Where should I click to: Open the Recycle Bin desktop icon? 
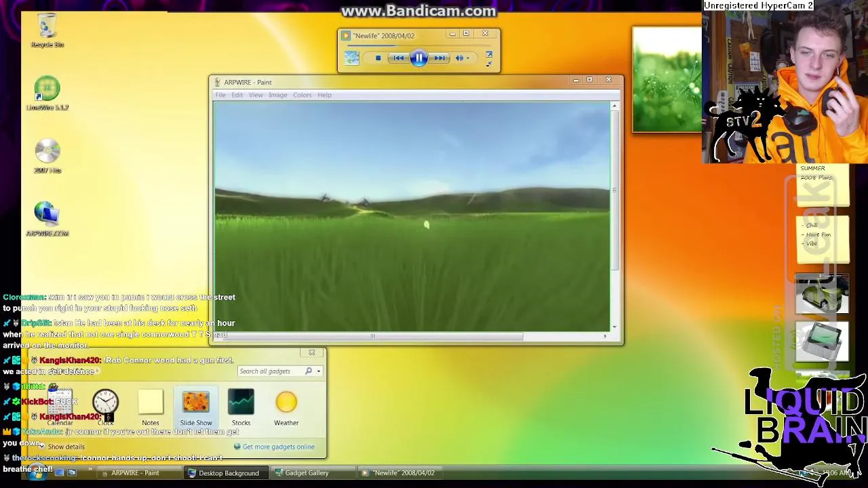pyautogui.click(x=47, y=30)
